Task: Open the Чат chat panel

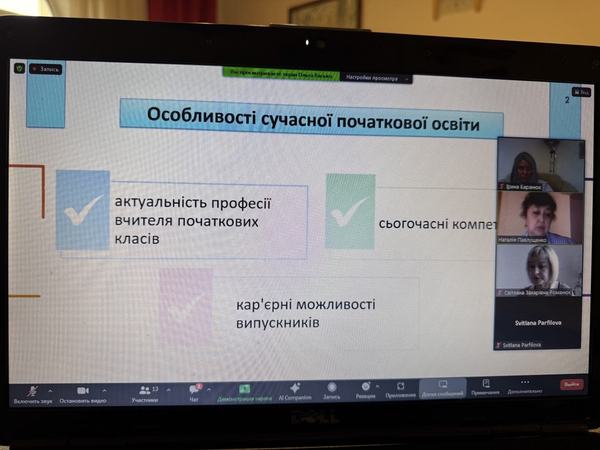Action: click(195, 390)
